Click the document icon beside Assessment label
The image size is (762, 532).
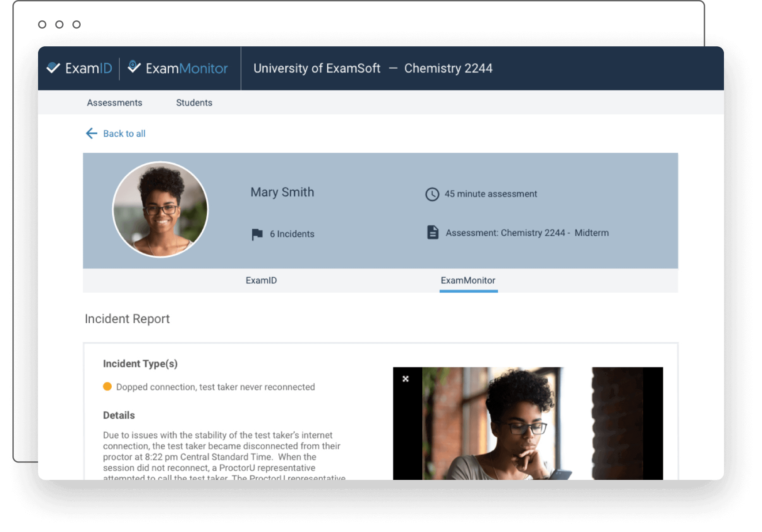(x=432, y=232)
